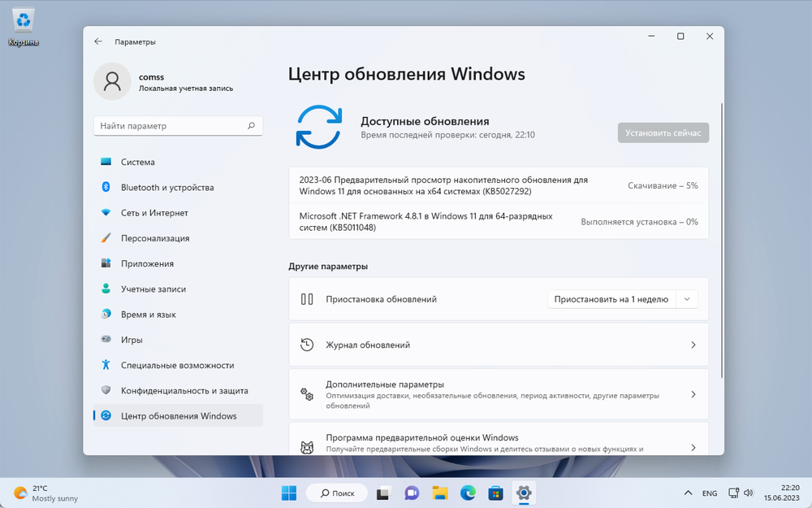Click the KB5027292 update entry text
Image resolution: width=812 pixels, height=508 pixels.
tap(443, 185)
